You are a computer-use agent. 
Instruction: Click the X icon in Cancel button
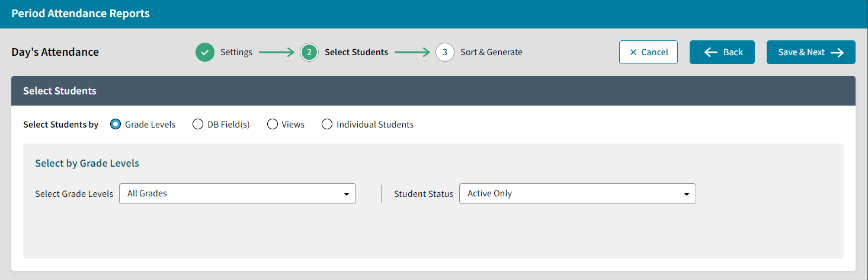pyautogui.click(x=633, y=52)
